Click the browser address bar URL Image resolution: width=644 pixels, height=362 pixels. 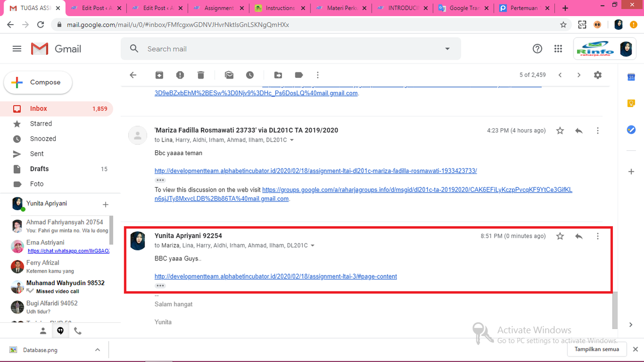[178, 25]
